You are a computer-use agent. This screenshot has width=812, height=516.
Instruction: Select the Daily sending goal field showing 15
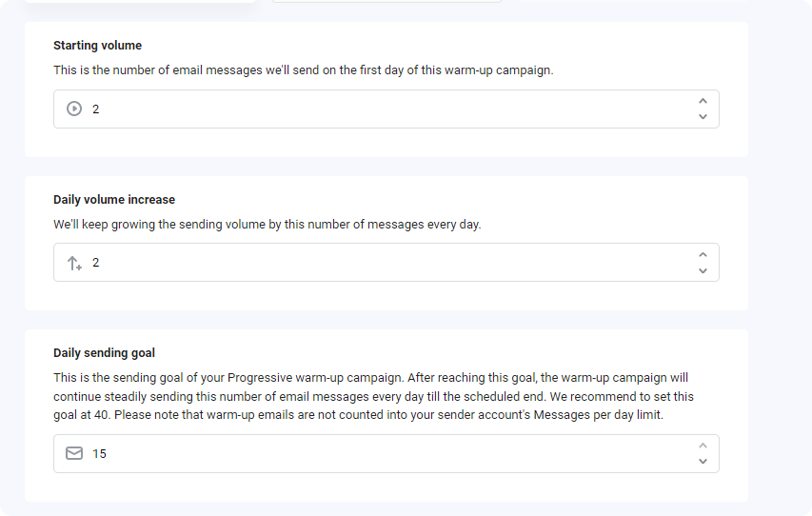[386, 454]
